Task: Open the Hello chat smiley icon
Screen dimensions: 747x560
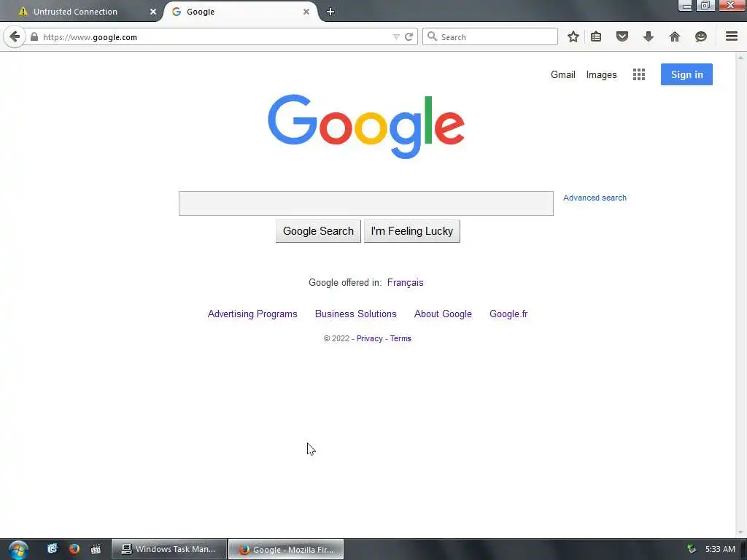Action: tap(701, 36)
